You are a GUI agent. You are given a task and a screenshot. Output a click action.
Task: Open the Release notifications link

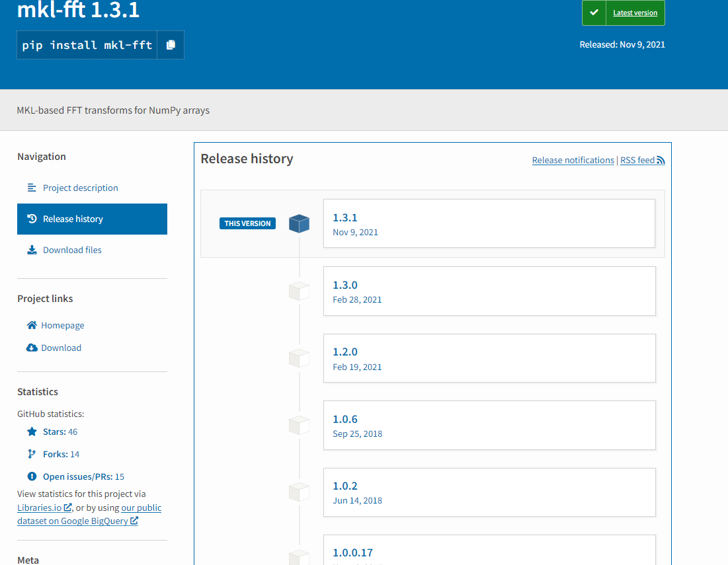tap(573, 159)
